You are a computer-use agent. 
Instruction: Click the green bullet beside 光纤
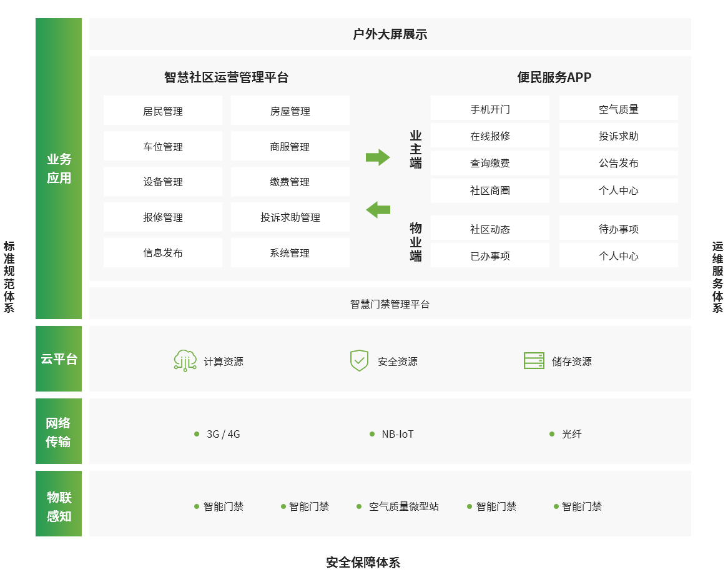point(552,434)
